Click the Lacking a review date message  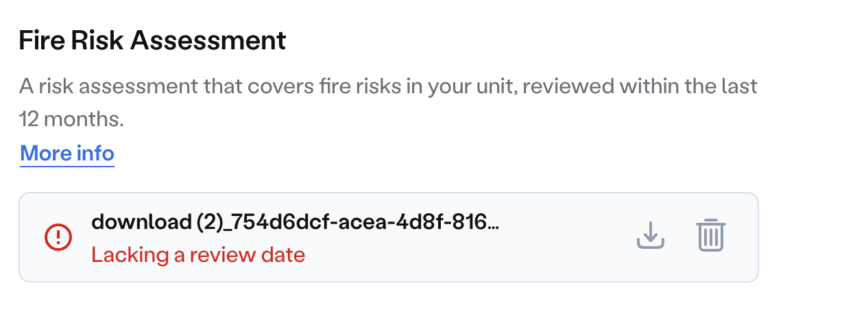(x=198, y=255)
